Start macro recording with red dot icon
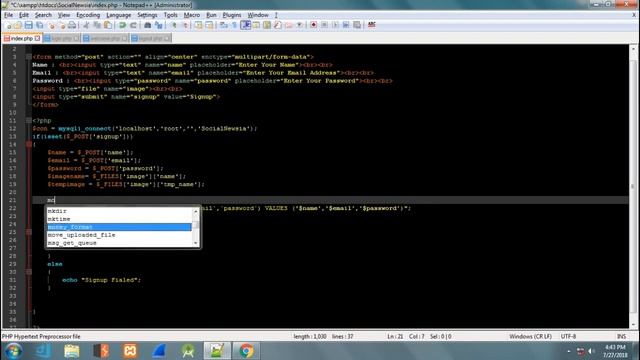This screenshot has height=360, width=640. [x=313, y=25]
